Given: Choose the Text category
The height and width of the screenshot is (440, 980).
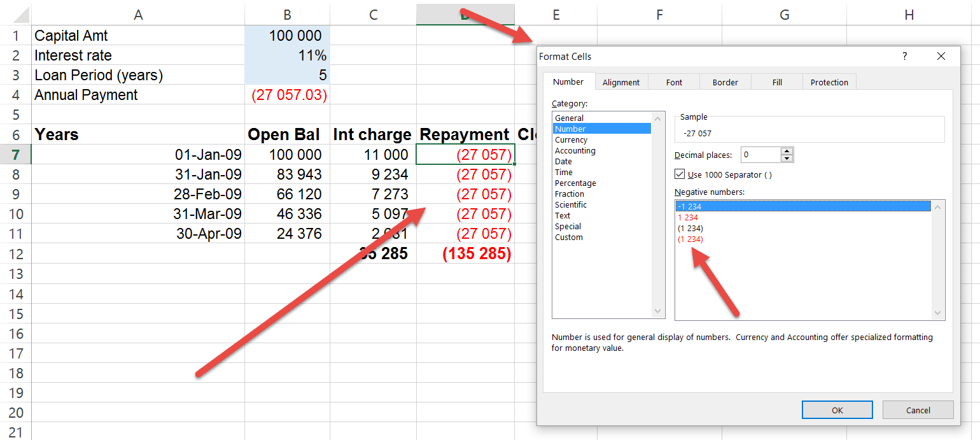Looking at the screenshot, I should [601, 215].
